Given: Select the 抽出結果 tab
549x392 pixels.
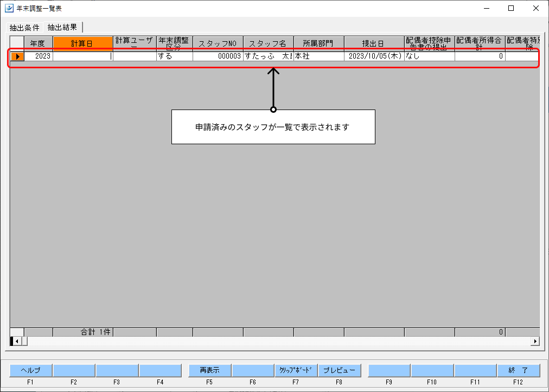Looking at the screenshot, I should point(62,27).
